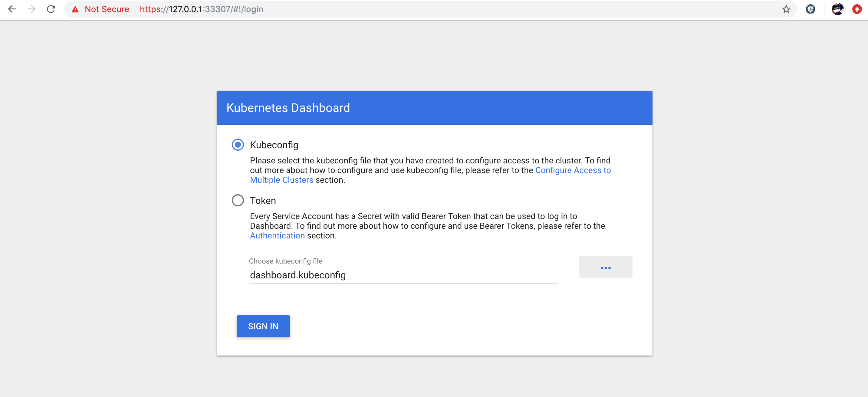Reload the dashboard login page
Screen dimensions: 868x397
[51, 9]
